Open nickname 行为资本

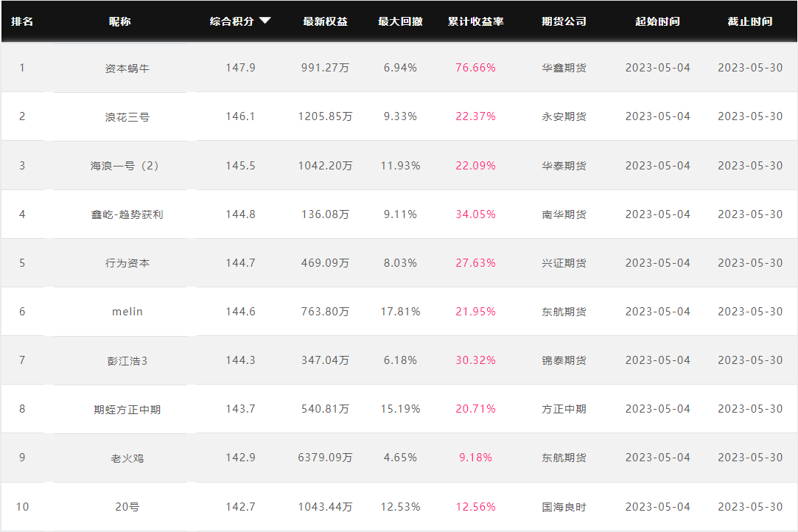127,263
